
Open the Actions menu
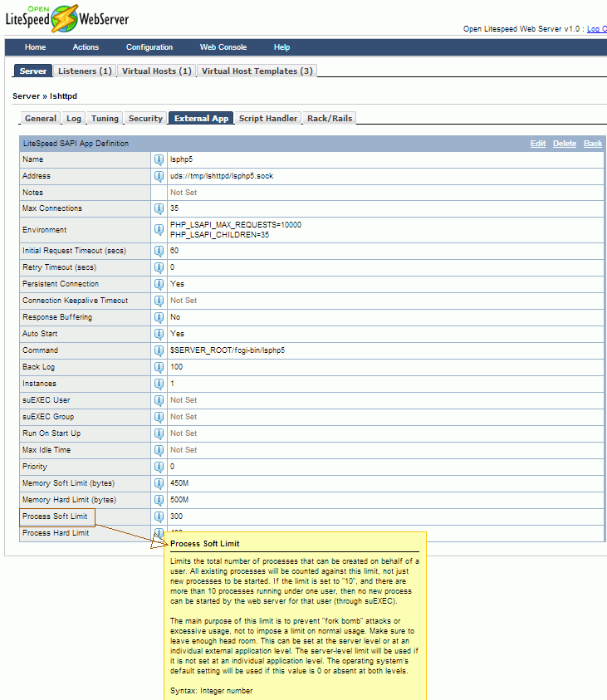point(86,47)
